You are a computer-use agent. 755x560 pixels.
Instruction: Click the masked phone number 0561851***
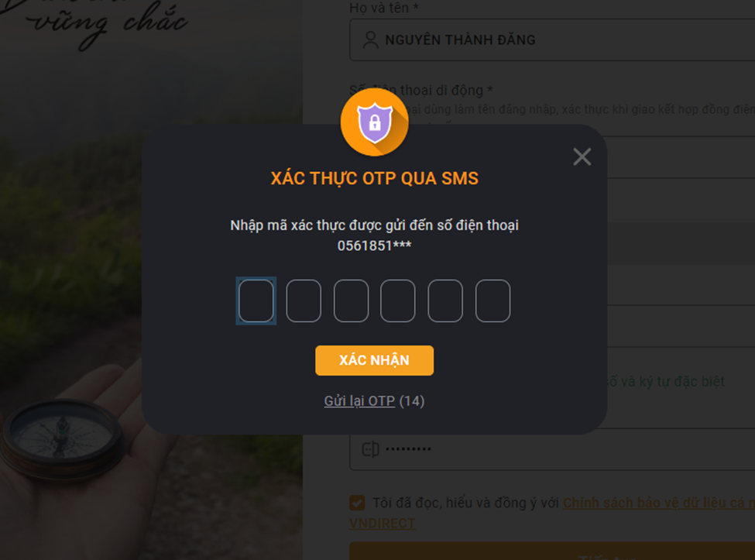375,246
